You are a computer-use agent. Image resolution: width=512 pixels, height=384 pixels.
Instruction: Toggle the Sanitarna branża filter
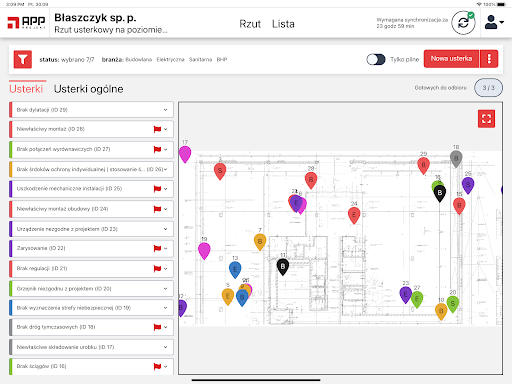coord(200,60)
